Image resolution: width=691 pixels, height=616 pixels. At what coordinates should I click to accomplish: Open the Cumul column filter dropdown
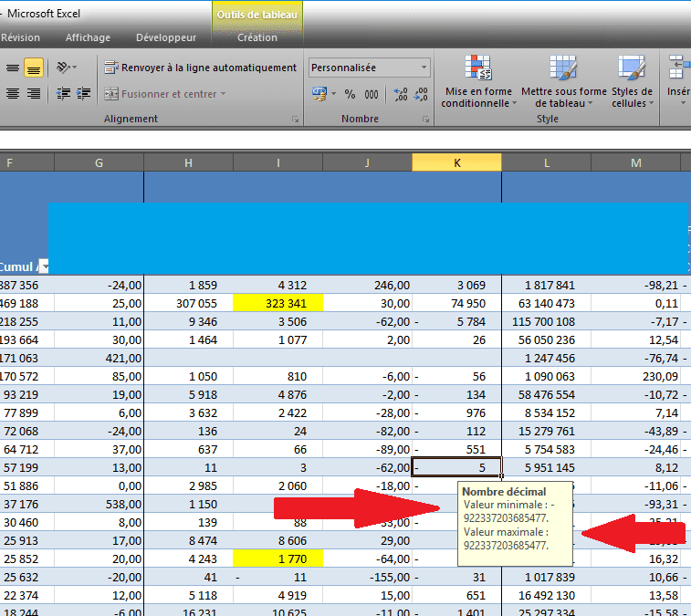tap(43, 266)
